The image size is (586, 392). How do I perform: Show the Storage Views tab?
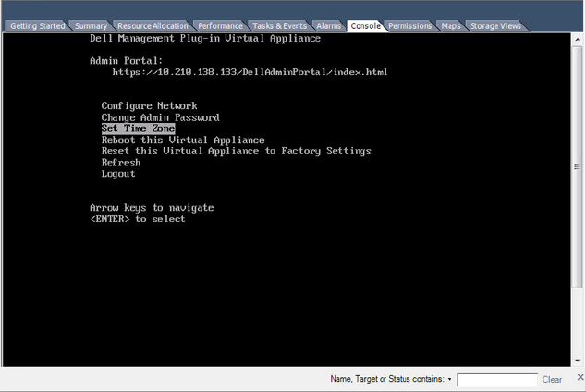point(495,26)
